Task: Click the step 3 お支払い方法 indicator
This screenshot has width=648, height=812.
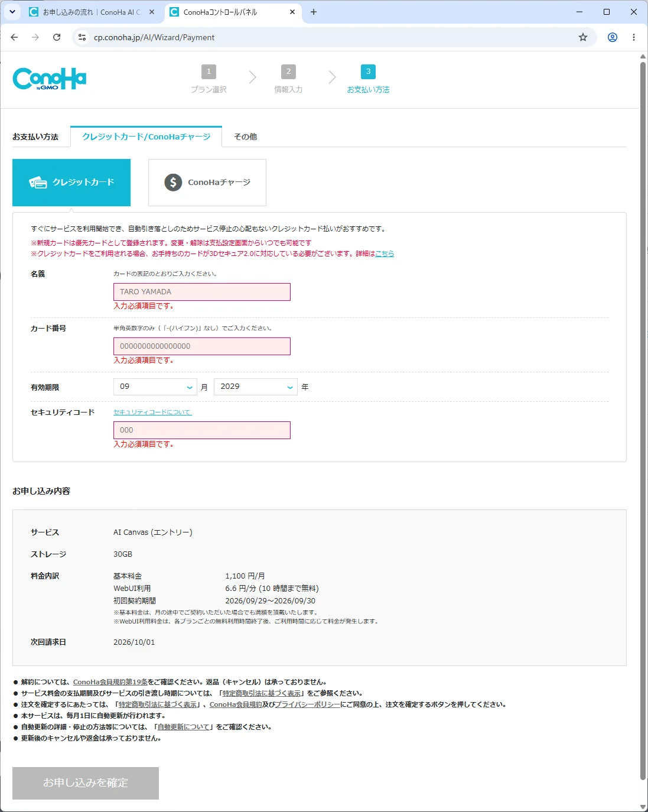Action: (x=368, y=79)
